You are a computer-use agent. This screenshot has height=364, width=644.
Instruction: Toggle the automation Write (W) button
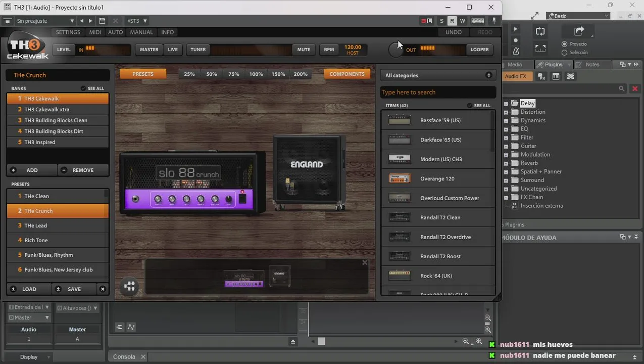coord(462,21)
